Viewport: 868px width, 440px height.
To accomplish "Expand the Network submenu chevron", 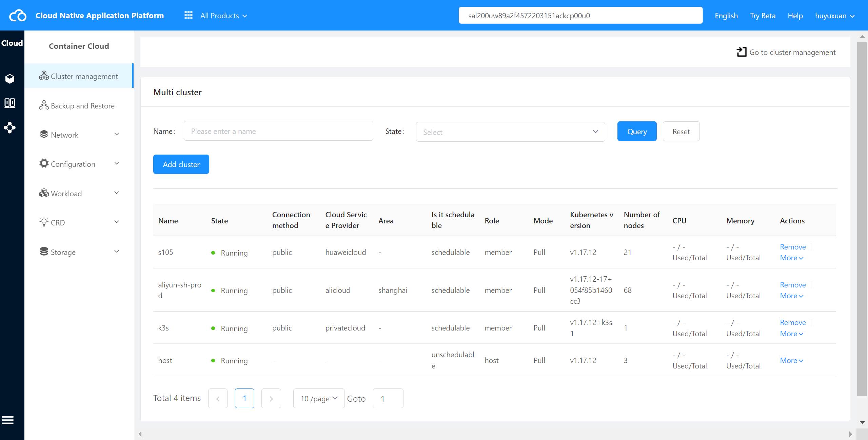I will 117,134.
